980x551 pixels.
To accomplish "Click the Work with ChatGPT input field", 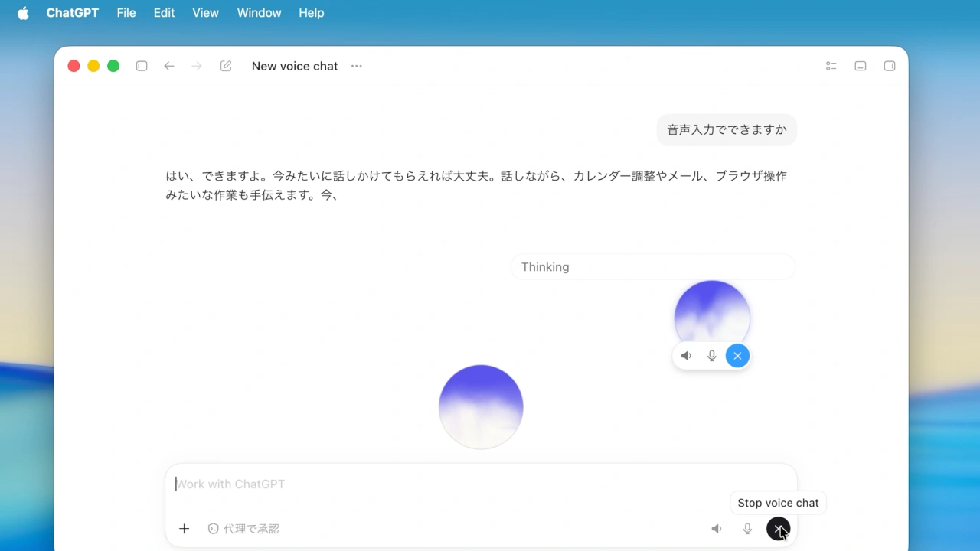I will (481, 484).
